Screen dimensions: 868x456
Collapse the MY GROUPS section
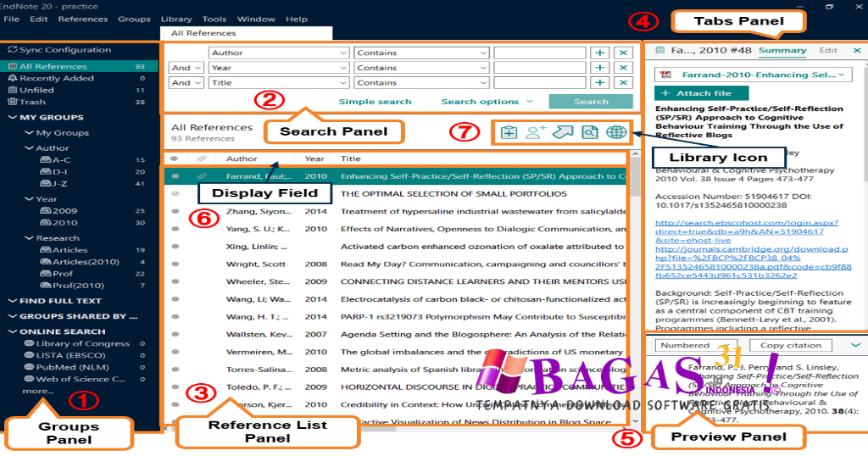coord(12,117)
